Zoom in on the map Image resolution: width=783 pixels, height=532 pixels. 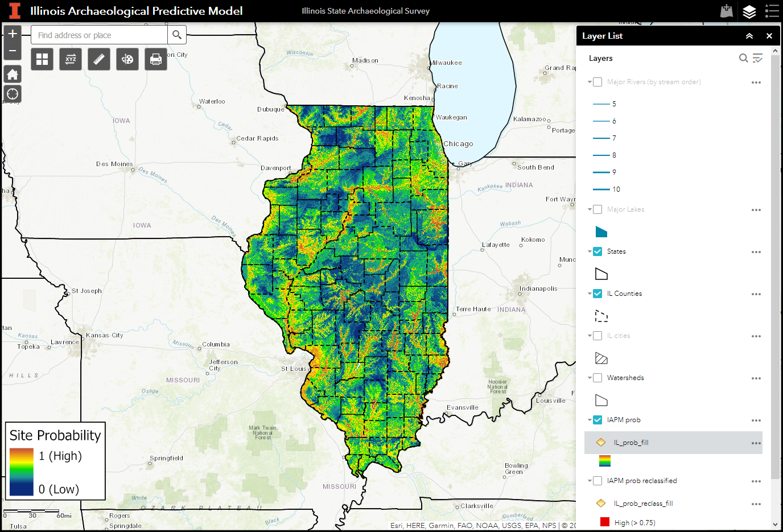click(x=13, y=34)
